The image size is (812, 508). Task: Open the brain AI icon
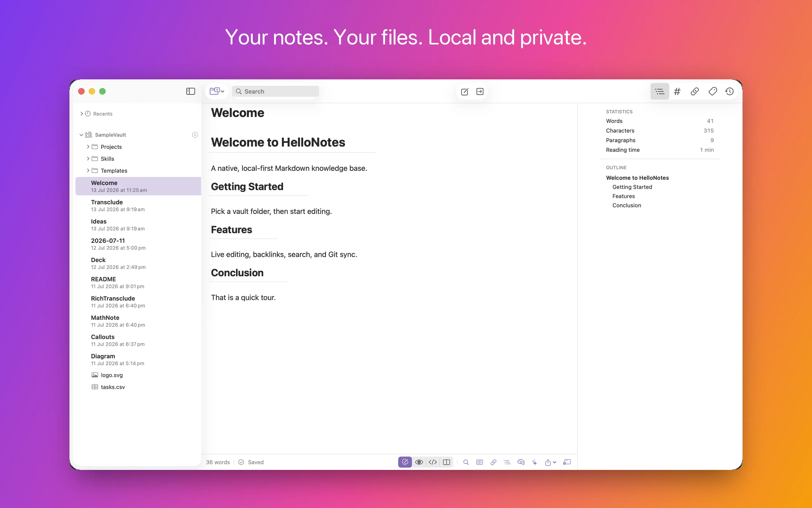click(x=521, y=462)
